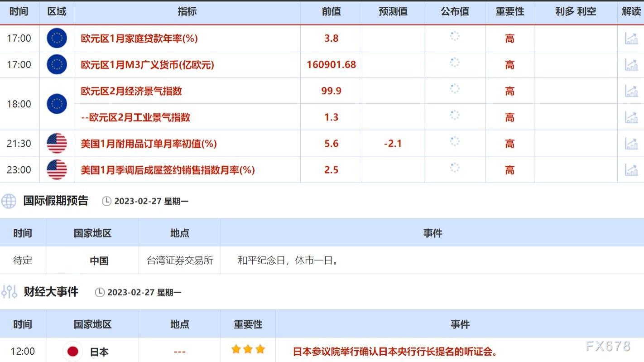Open the --欧元区2月工业景气指数 indicator
This screenshot has height=362, width=644.
coord(135,117)
